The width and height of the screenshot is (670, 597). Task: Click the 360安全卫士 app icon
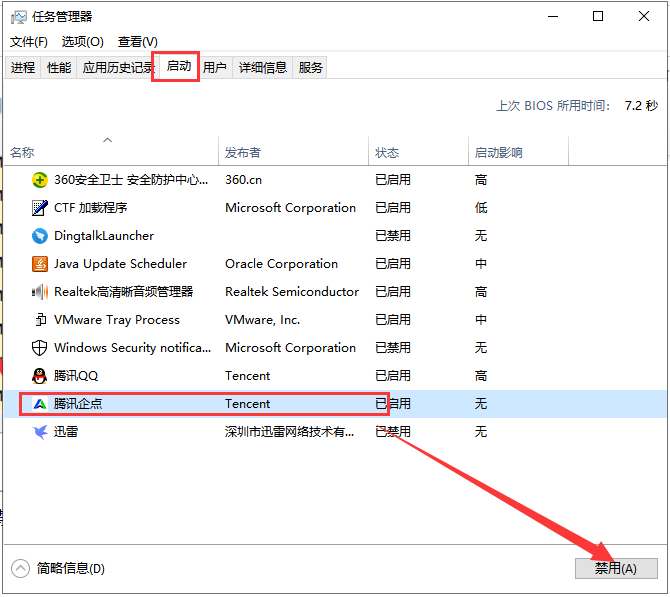click(x=40, y=180)
